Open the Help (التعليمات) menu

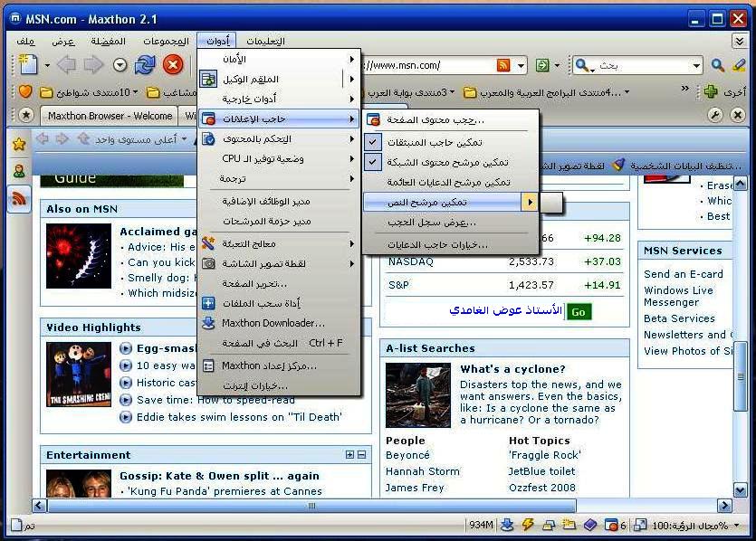tap(265, 42)
